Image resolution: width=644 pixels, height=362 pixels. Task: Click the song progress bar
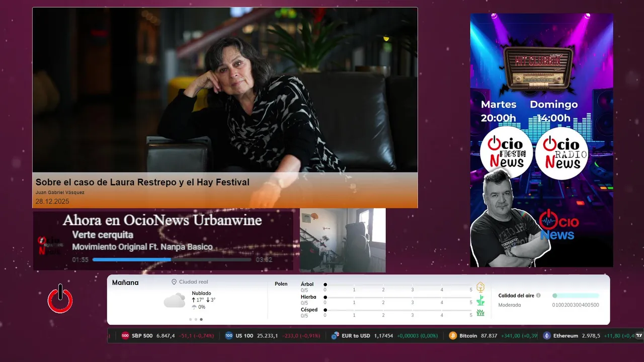click(172, 260)
